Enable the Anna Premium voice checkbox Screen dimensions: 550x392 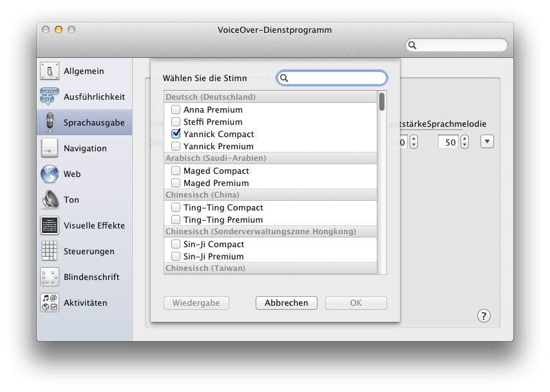point(176,110)
